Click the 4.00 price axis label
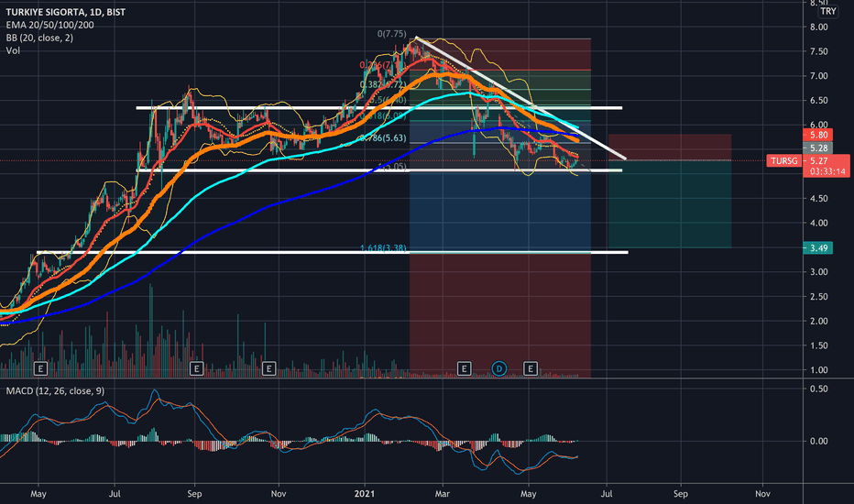 tap(818, 223)
